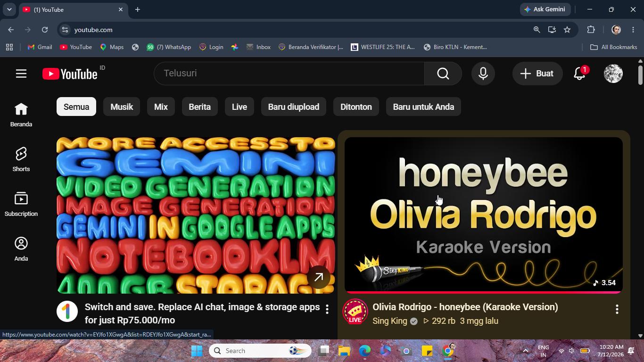Open the notifications bell

(579, 74)
